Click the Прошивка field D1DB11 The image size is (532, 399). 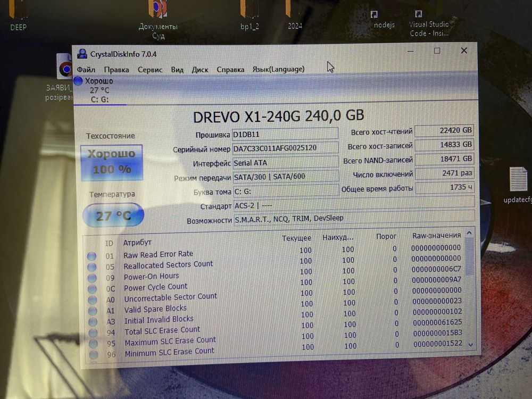point(285,134)
